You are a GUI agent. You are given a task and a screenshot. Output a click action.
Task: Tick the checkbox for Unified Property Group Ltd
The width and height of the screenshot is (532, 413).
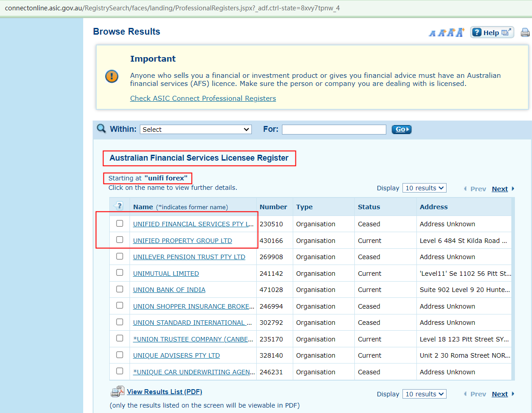point(120,240)
